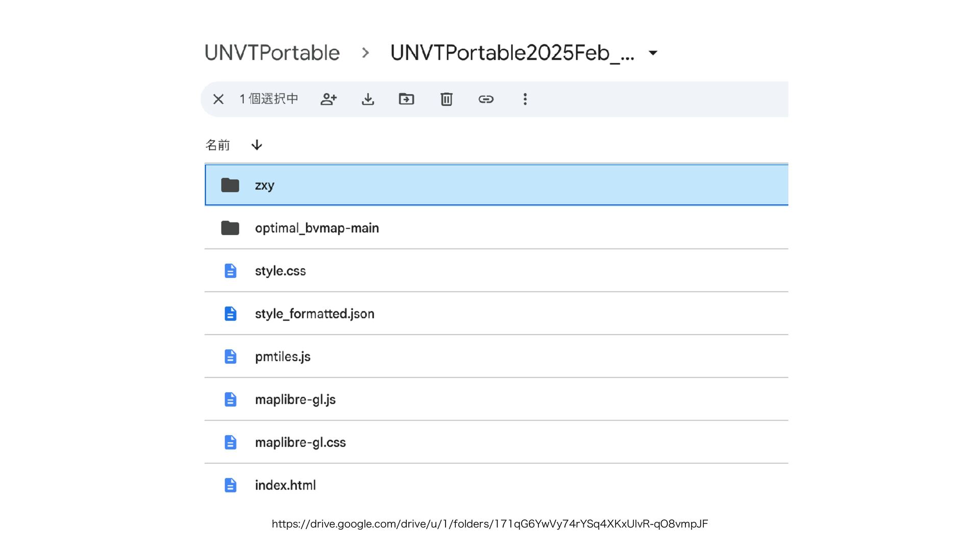This screenshot has width=980, height=551.
Task: Click the breadcrumb chevron separator
Action: point(365,53)
